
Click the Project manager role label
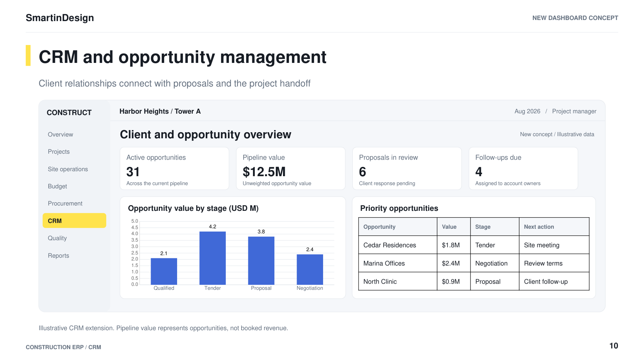574,111
